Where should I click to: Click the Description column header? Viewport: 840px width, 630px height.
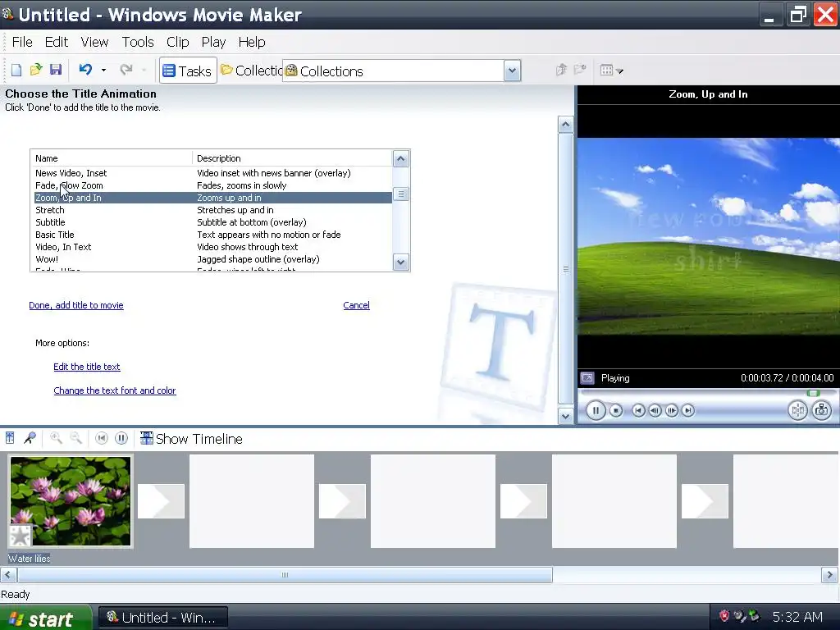(x=293, y=158)
